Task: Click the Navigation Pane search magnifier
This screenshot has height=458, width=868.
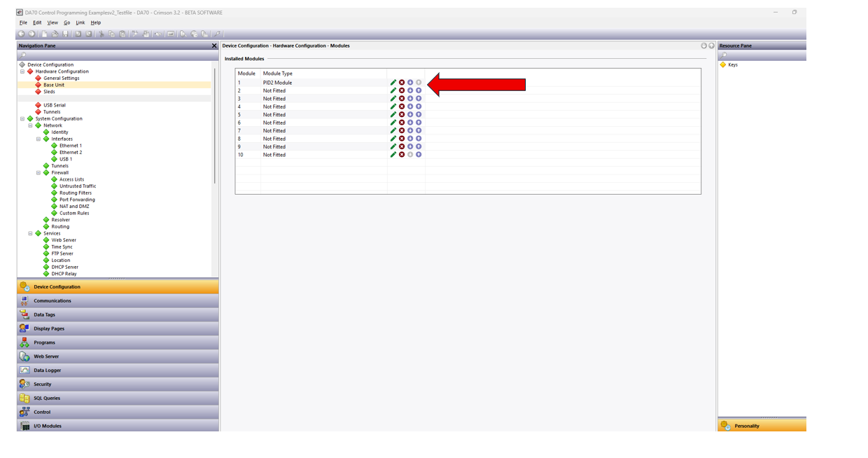Action: click(23, 55)
